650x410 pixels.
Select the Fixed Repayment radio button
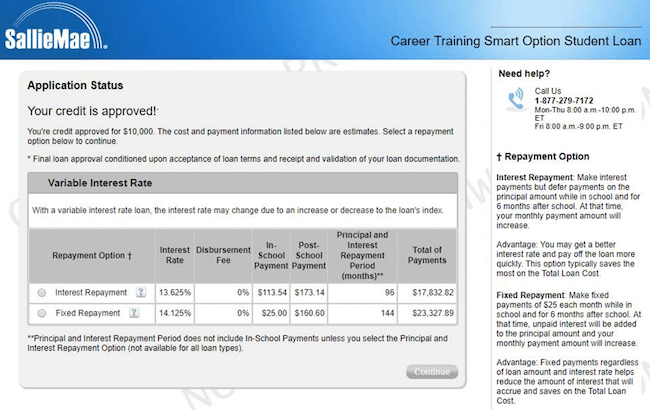click(41, 313)
